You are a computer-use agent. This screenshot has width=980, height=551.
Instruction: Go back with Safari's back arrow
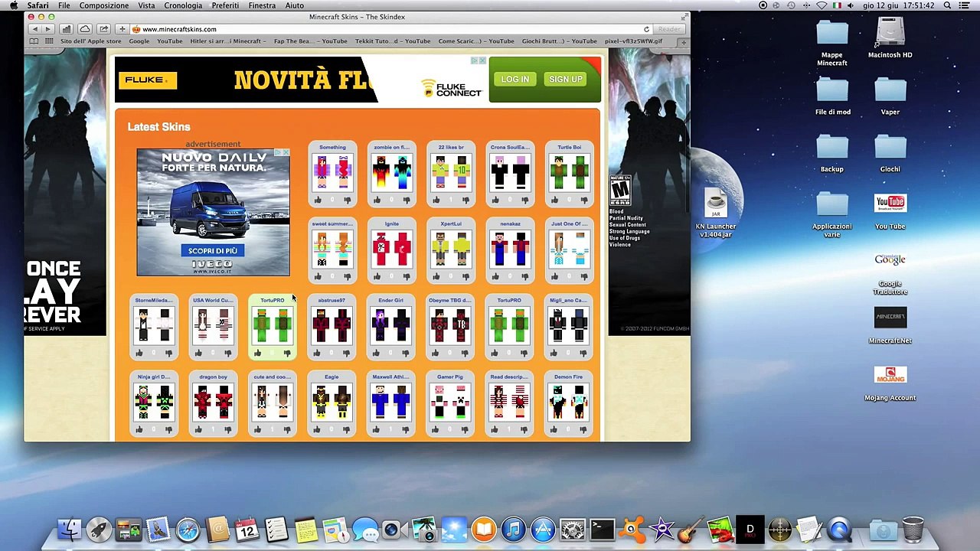(x=34, y=29)
